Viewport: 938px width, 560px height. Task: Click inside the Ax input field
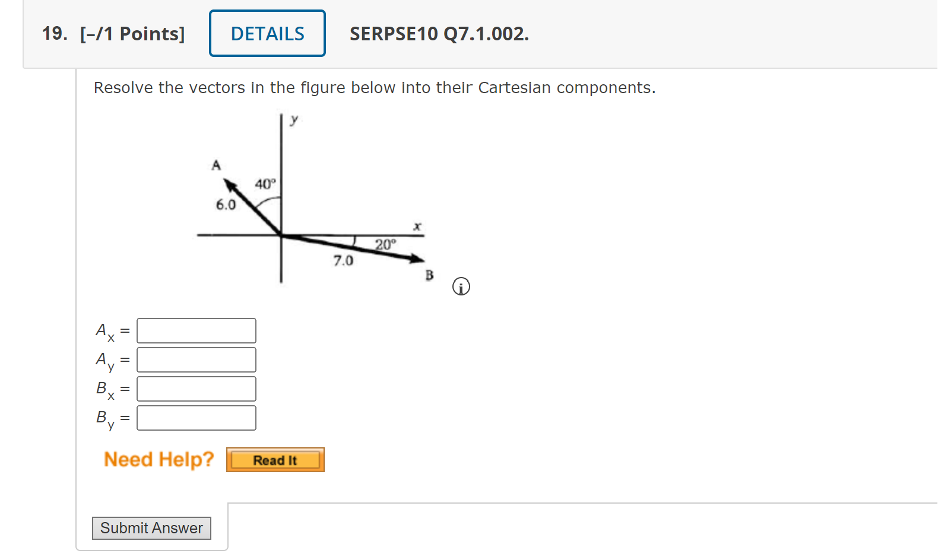point(196,330)
